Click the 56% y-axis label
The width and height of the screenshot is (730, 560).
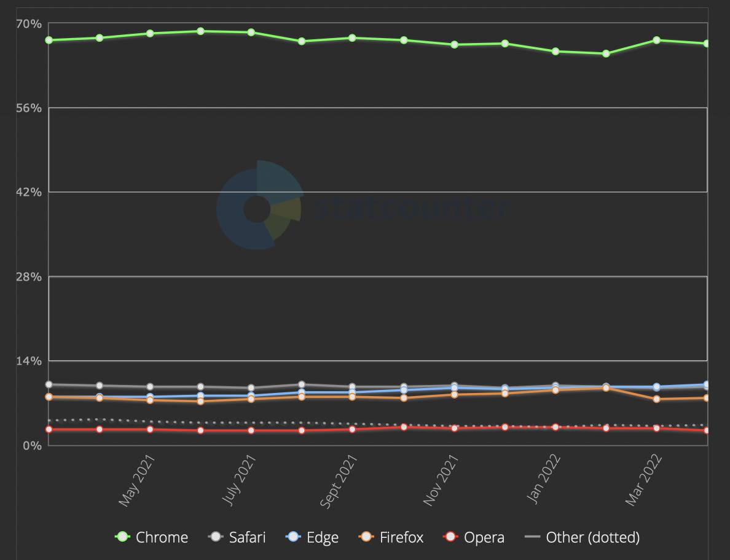29,108
